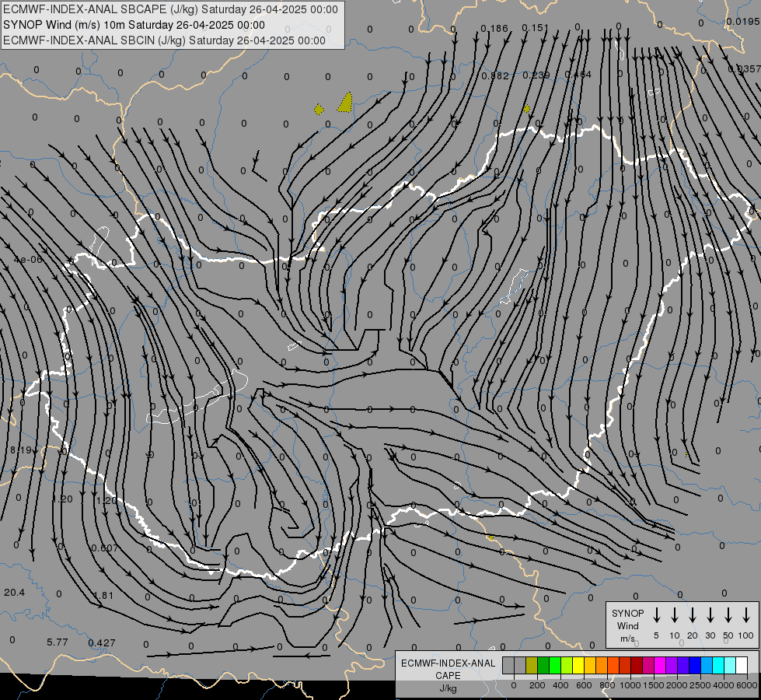761x700 pixels.
Task: Click the 6000 tick label on the colorbar
Action: [747, 685]
